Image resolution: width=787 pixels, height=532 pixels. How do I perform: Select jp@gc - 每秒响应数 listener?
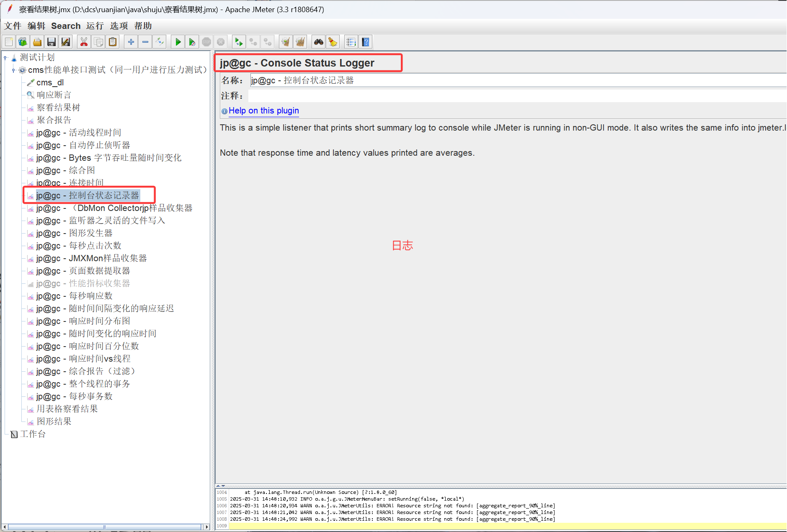pos(74,296)
